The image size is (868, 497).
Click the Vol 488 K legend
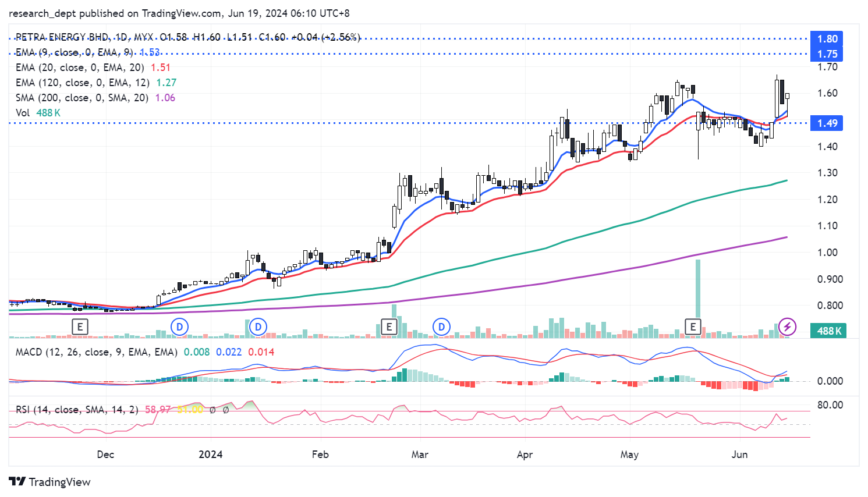38,113
